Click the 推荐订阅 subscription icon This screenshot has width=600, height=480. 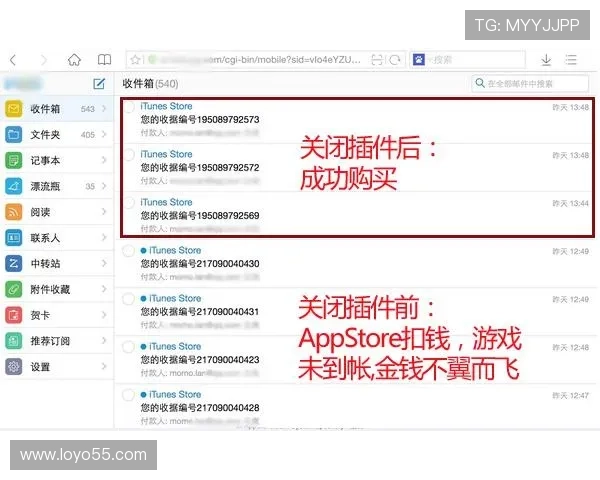pyautogui.click(x=14, y=341)
